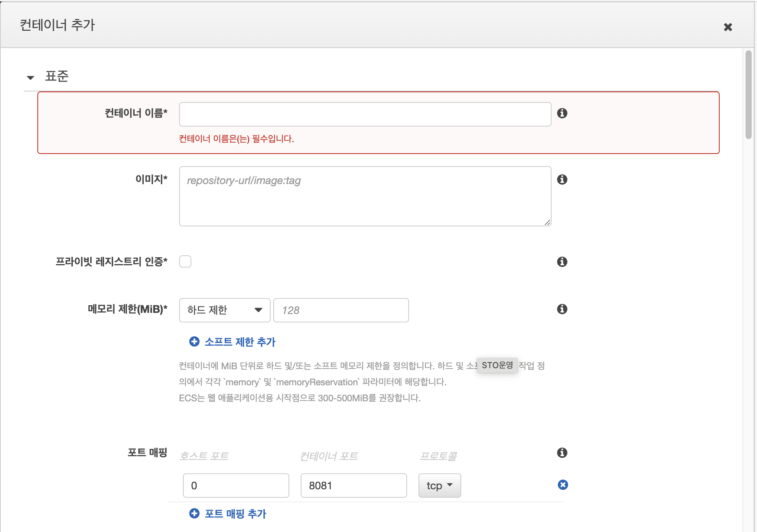
Task: Click the plus icon beside 소프트 제한 추가
Action: (194, 342)
